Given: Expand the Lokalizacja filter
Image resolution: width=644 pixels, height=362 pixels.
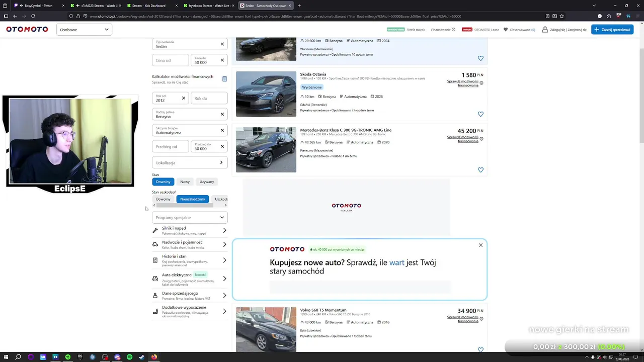Looking at the screenshot, I should [190, 162].
